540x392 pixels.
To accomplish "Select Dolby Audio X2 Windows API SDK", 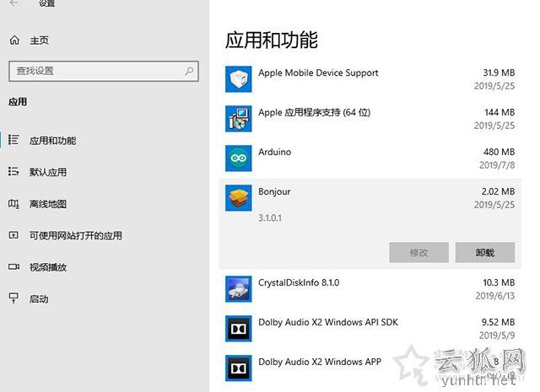I will 328,322.
